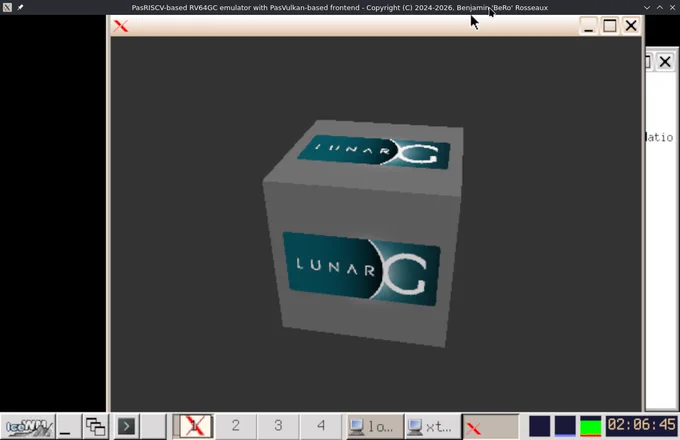Activate the 'xt...' taskbar window button
680x440 pixels.
point(433,427)
